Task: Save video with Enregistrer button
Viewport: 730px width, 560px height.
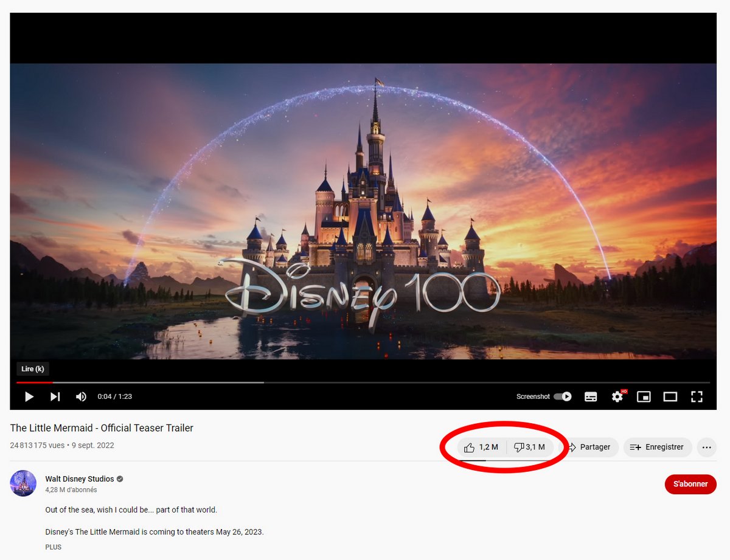Action: coord(658,448)
